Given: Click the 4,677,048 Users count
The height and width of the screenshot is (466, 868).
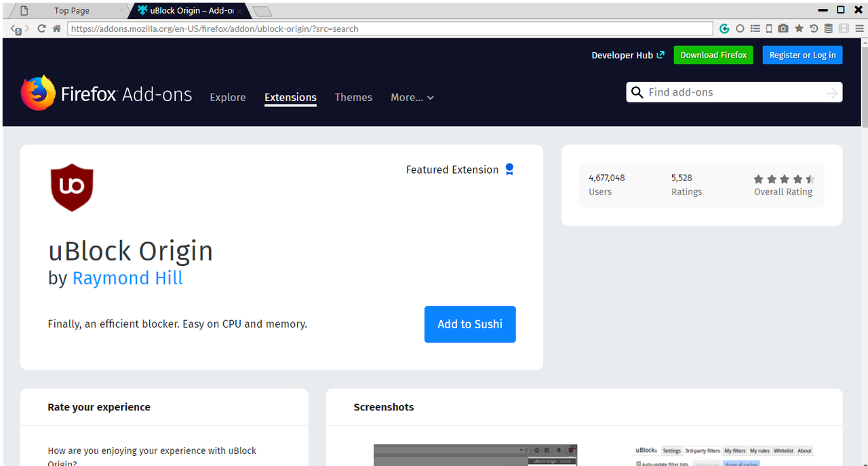Looking at the screenshot, I should pyautogui.click(x=606, y=178).
